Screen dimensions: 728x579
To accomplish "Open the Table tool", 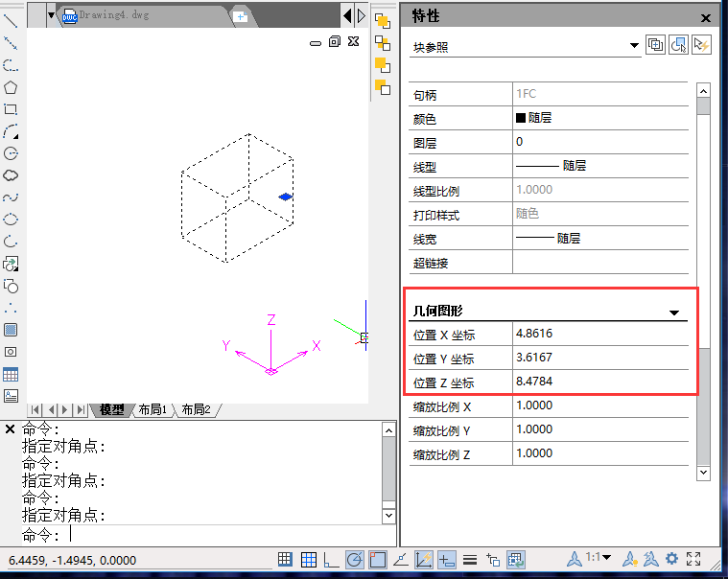I will [x=11, y=374].
